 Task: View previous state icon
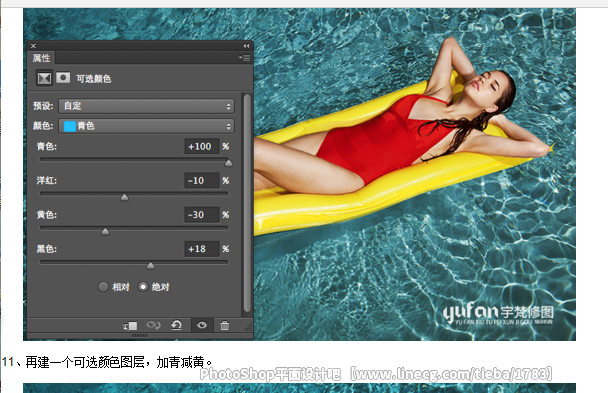pyautogui.click(x=153, y=325)
